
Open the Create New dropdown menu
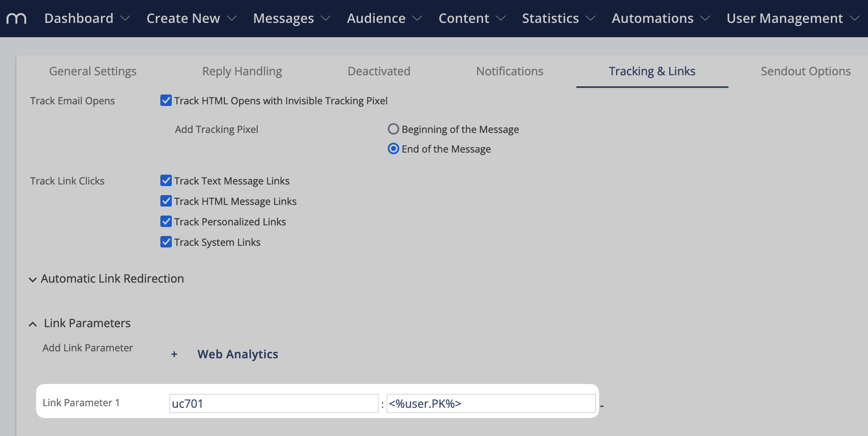point(191,18)
